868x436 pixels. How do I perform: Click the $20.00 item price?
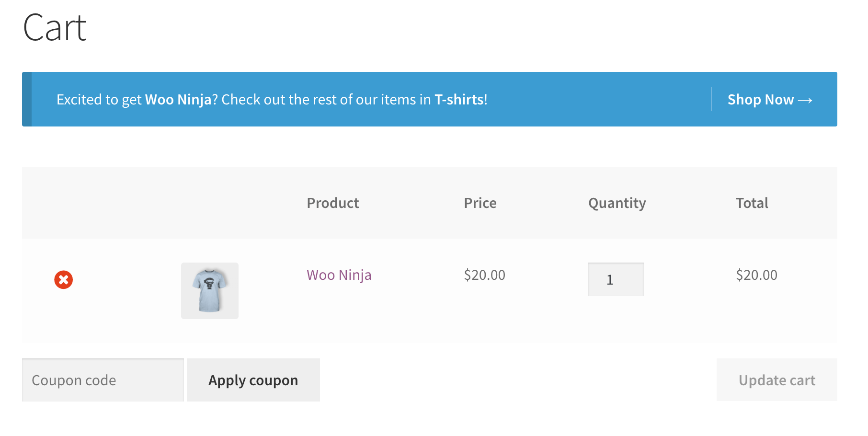[484, 275]
